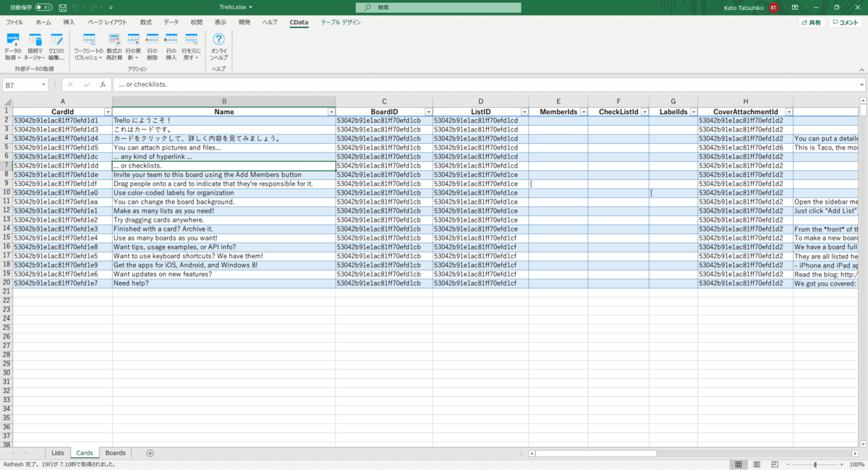Image resolution: width=868 pixels, height=470 pixels.
Task: Expand the CardId column filter dropdown
Action: [108, 112]
